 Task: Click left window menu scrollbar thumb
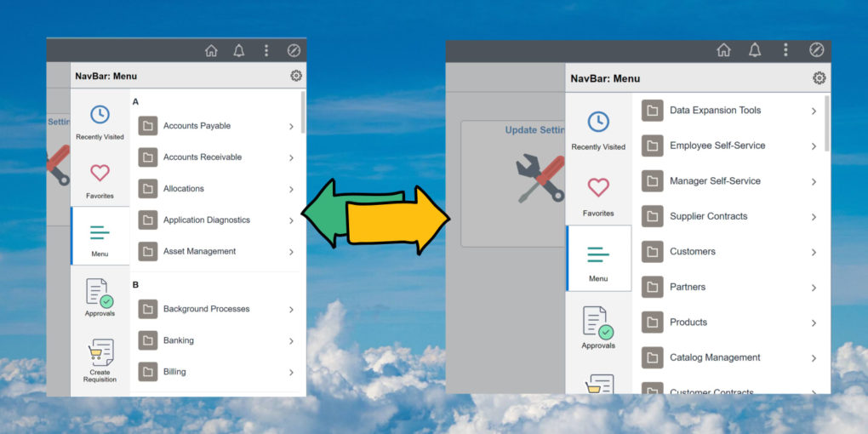[303, 111]
